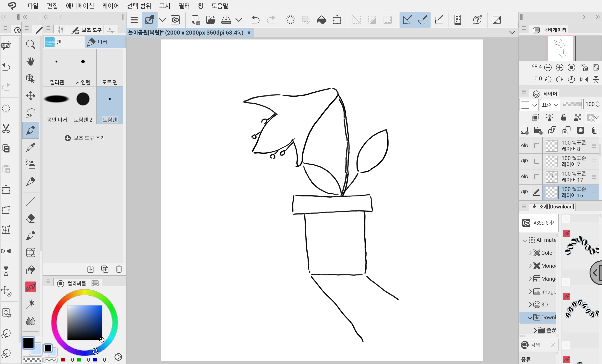The height and width of the screenshot is (364, 602).
Task: Open the 필터 menu
Action: [184, 6]
